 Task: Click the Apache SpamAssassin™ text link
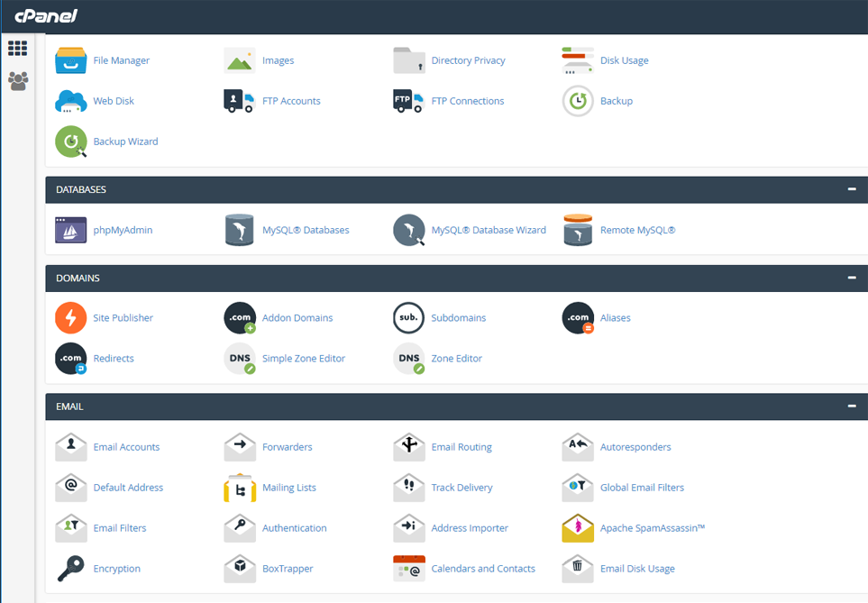653,527
